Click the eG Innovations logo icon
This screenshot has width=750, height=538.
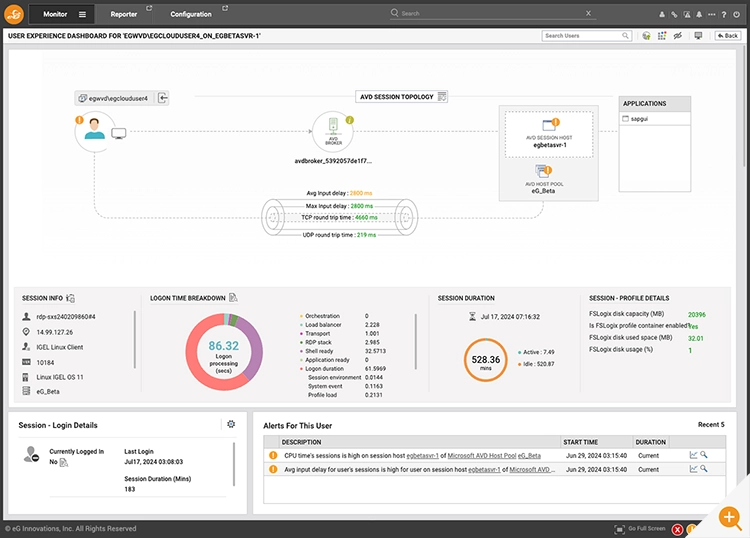(x=14, y=14)
